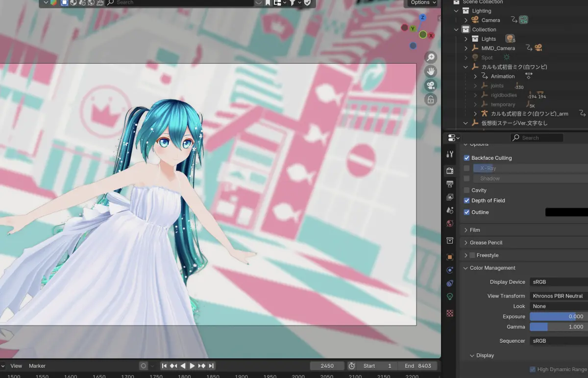Open the timeline View menu
Viewport: 588px width, 378px height.
coord(16,366)
